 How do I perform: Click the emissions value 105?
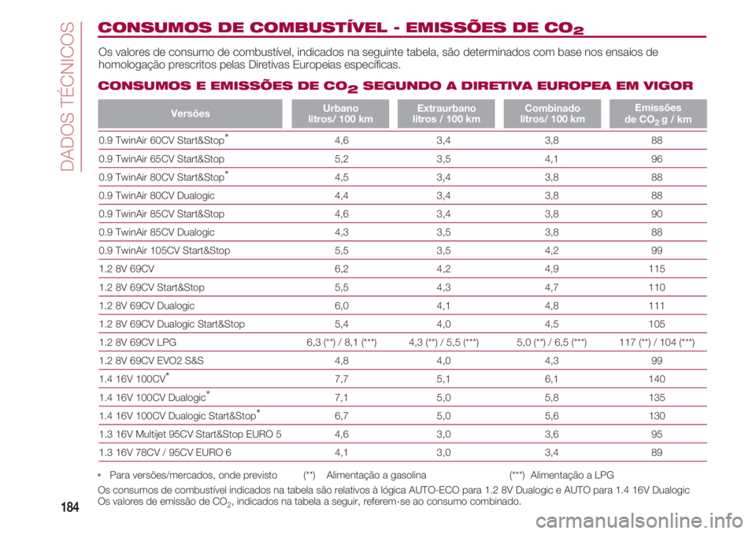[657, 324]
